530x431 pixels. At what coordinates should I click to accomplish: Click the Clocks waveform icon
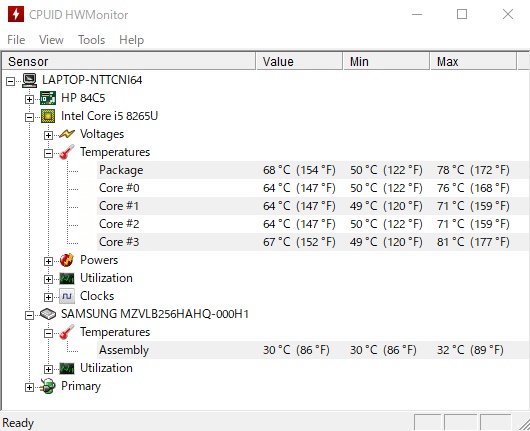point(67,296)
